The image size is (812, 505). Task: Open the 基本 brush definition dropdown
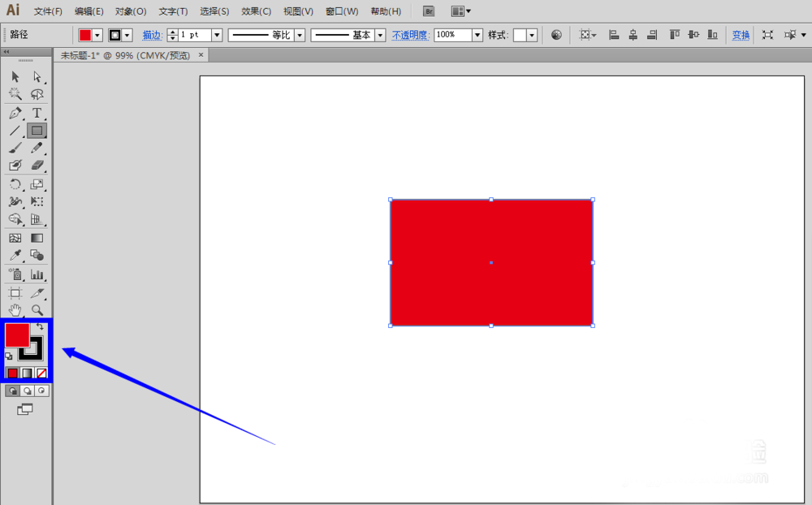tap(379, 35)
